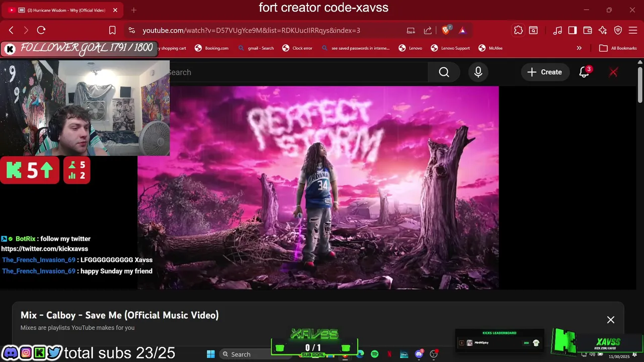Image resolution: width=644 pixels, height=362 pixels.
Task: Open the All Bookmarks folder
Action: (x=618, y=48)
